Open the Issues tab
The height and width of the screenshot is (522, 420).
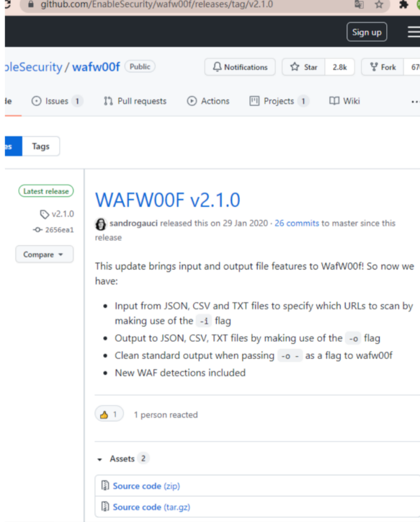(56, 101)
